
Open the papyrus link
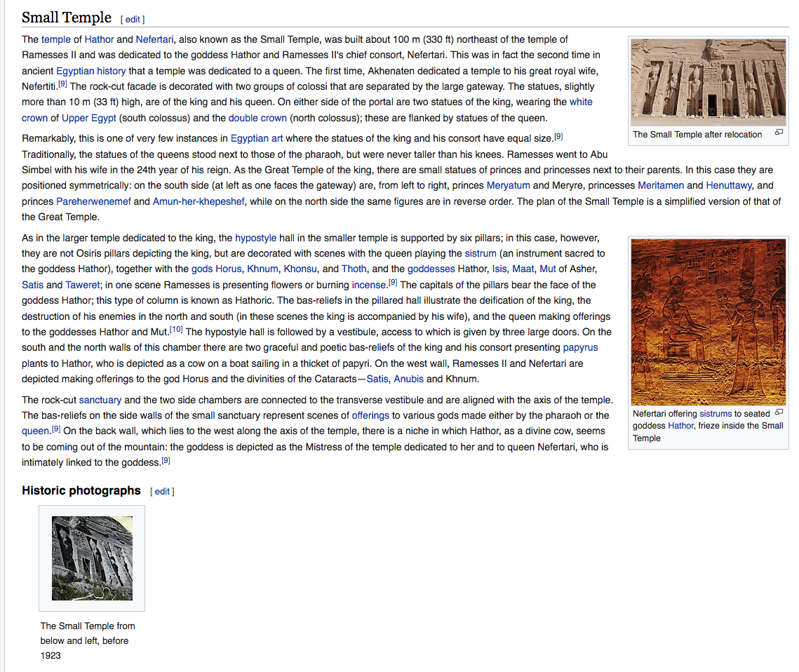pos(580,347)
